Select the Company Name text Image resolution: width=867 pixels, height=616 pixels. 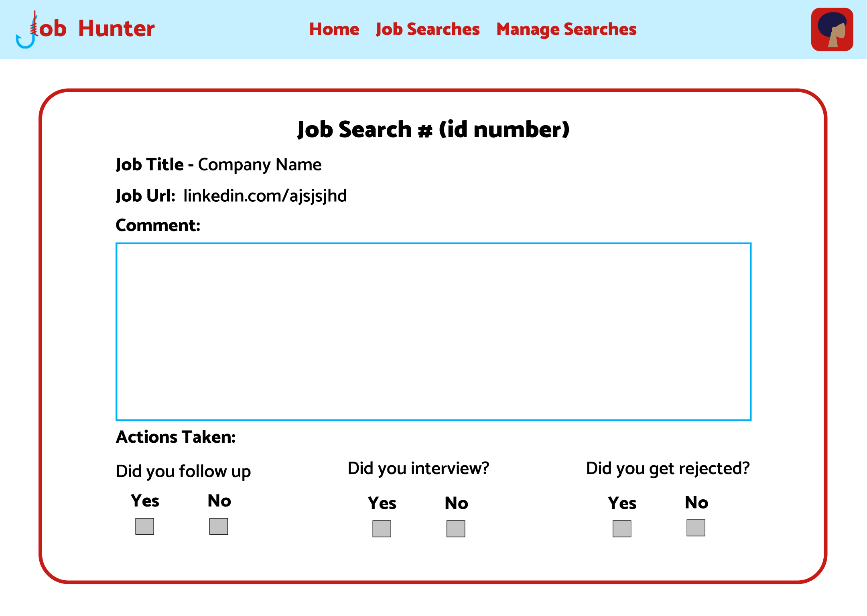(260, 164)
